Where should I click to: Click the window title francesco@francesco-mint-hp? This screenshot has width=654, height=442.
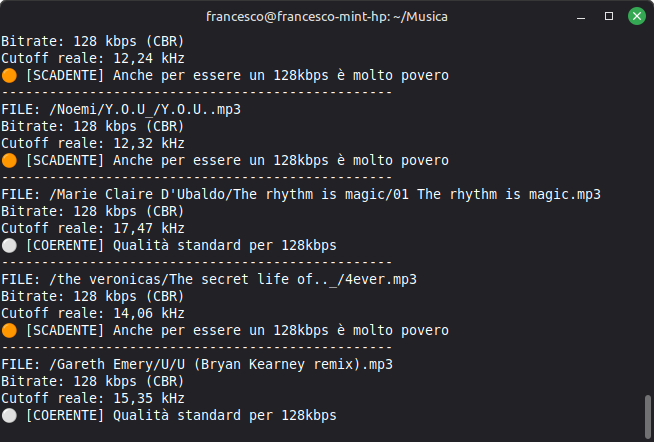[x=326, y=17]
